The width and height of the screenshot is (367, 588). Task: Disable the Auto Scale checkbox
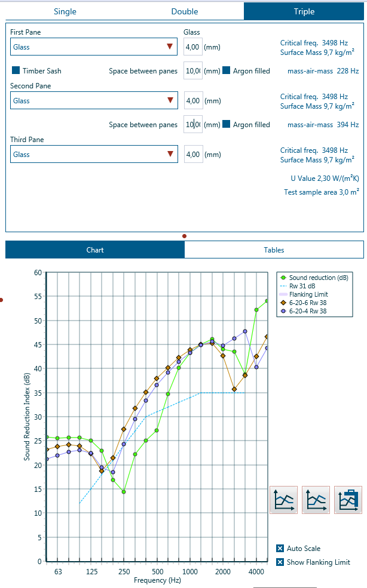[280, 549]
